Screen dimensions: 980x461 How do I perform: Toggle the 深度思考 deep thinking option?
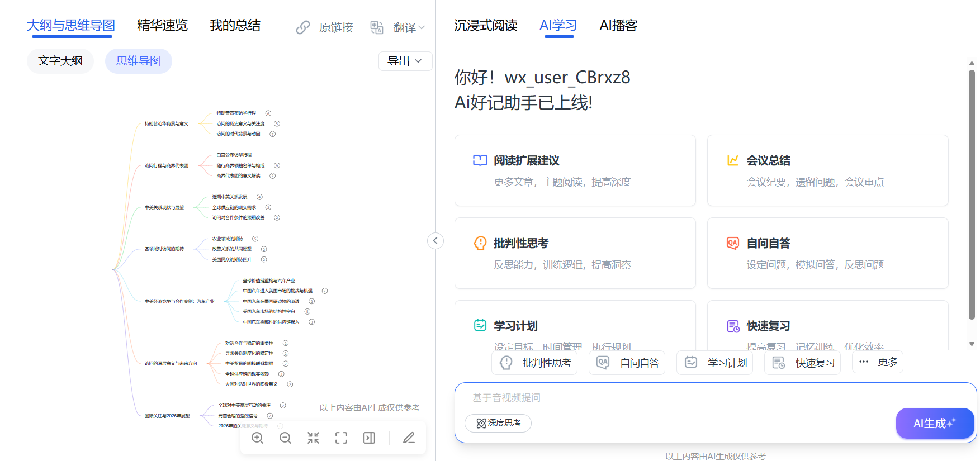(x=498, y=423)
